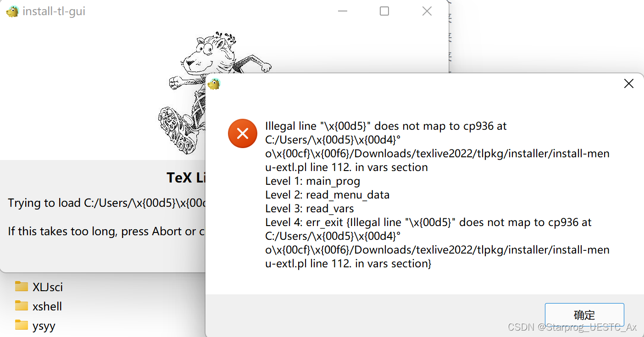Select the ysyy folder icon
The width and height of the screenshot is (644, 337).
point(22,326)
